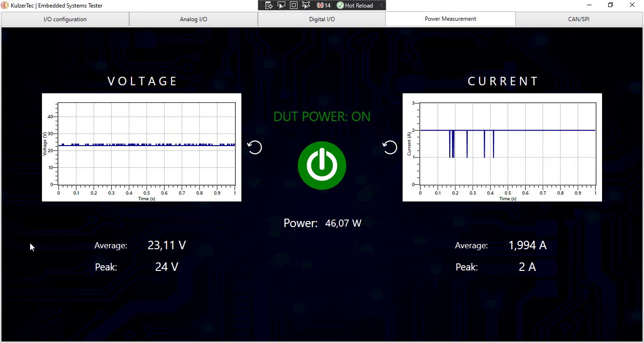
Task: Reset the current measurement graph
Action: (390, 147)
